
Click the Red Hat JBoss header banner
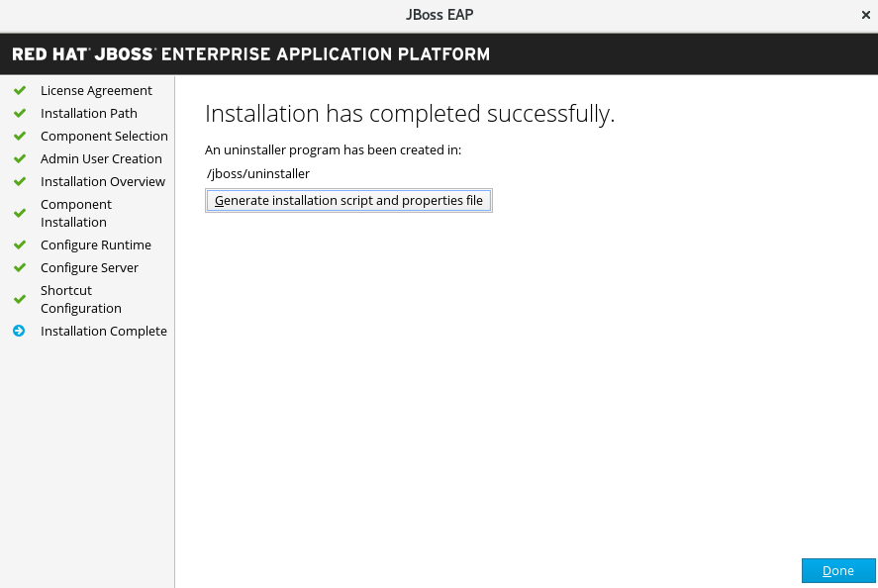[x=251, y=54]
